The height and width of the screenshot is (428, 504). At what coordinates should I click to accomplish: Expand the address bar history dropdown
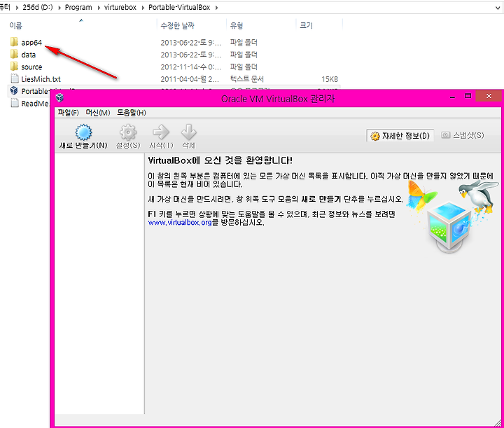click(498, 8)
